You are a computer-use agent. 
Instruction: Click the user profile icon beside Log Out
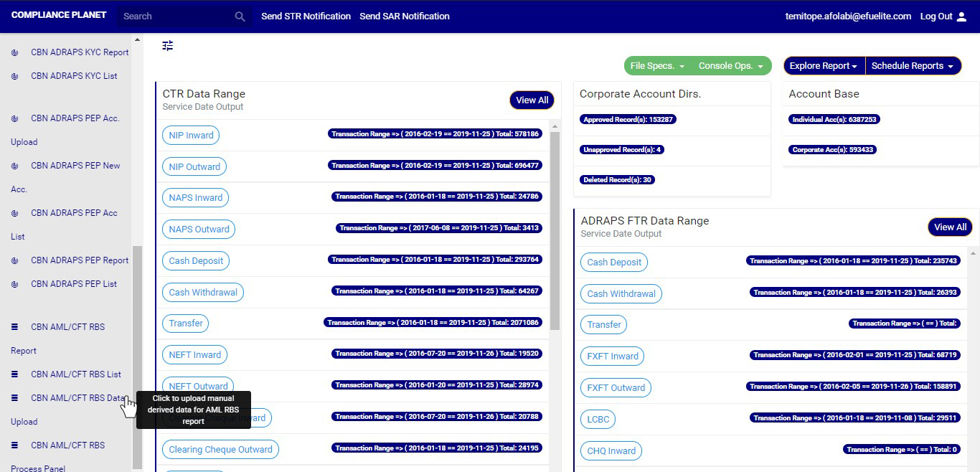(962, 16)
